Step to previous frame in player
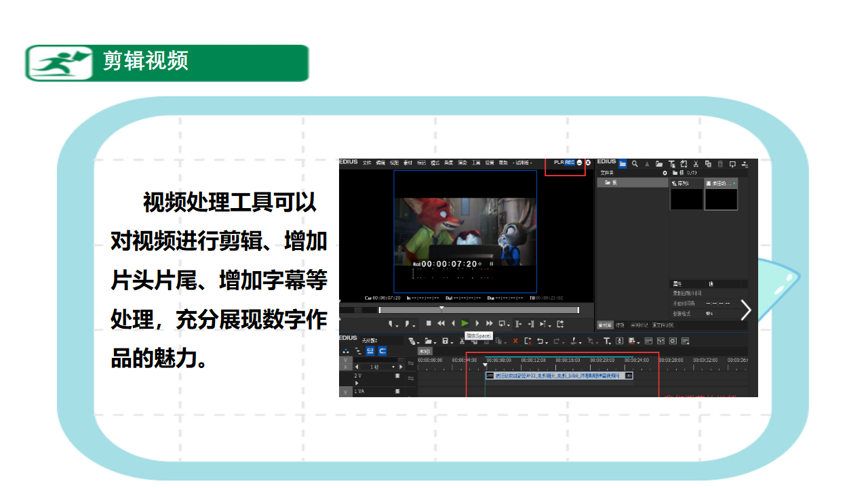868x488 pixels. coord(453,323)
